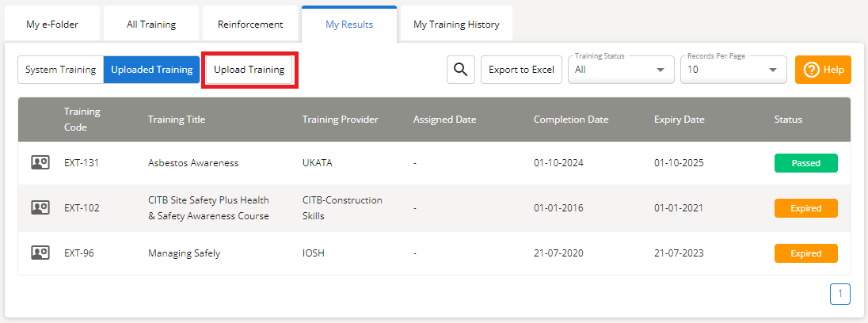Open the All Training tab
This screenshot has height=323, width=868.
tap(151, 25)
